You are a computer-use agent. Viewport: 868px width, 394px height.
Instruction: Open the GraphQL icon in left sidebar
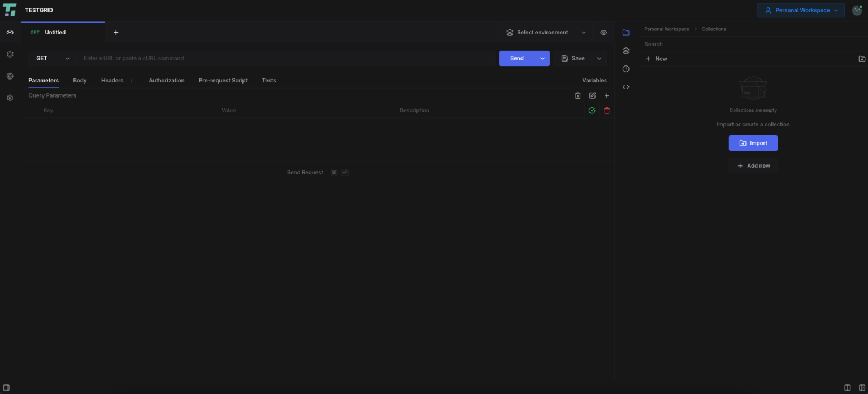click(x=10, y=54)
